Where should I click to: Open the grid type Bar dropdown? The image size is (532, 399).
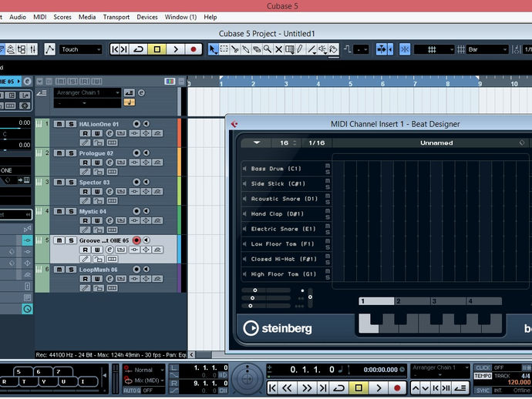pyautogui.click(x=487, y=49)
